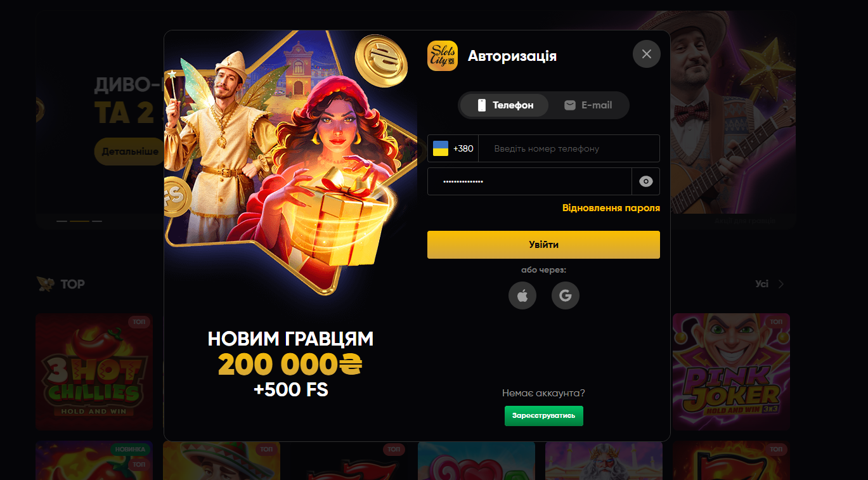Screen dimensions: 868x480
Task: Sign in with Apple icon
Action: pyautogui.click(x=522, y=295)
